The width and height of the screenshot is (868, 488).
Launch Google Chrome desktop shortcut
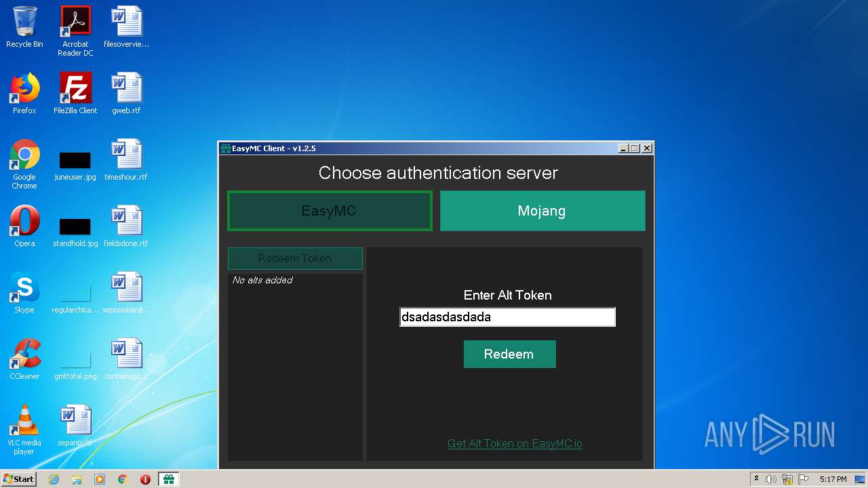24,165
